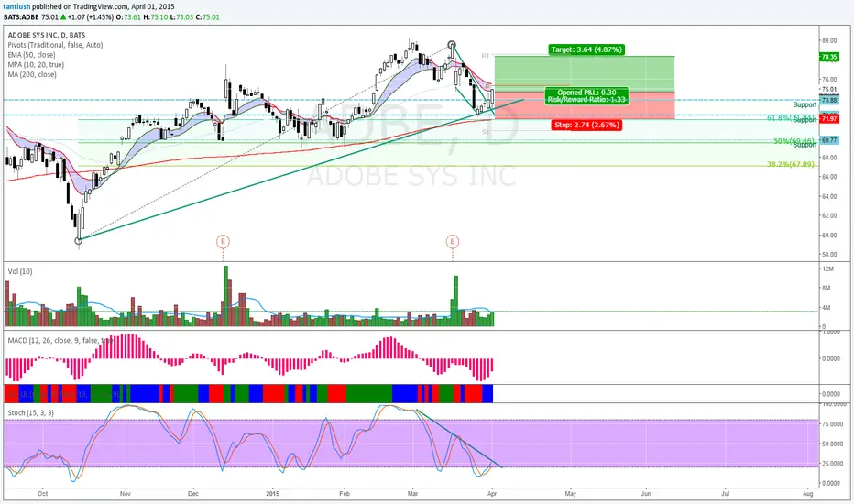Click the 80.00 price axis value
This screenshot has height=504, width=854.
click(829, 41)
